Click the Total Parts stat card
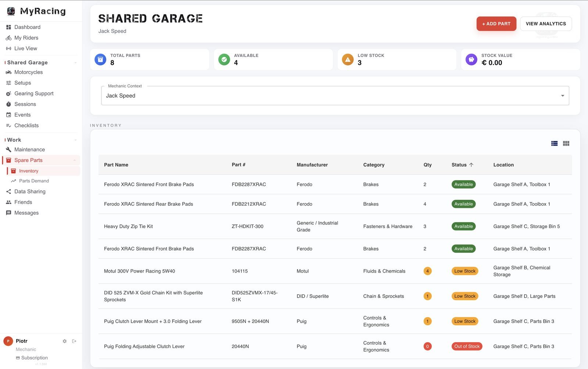 tap(150, 59)
